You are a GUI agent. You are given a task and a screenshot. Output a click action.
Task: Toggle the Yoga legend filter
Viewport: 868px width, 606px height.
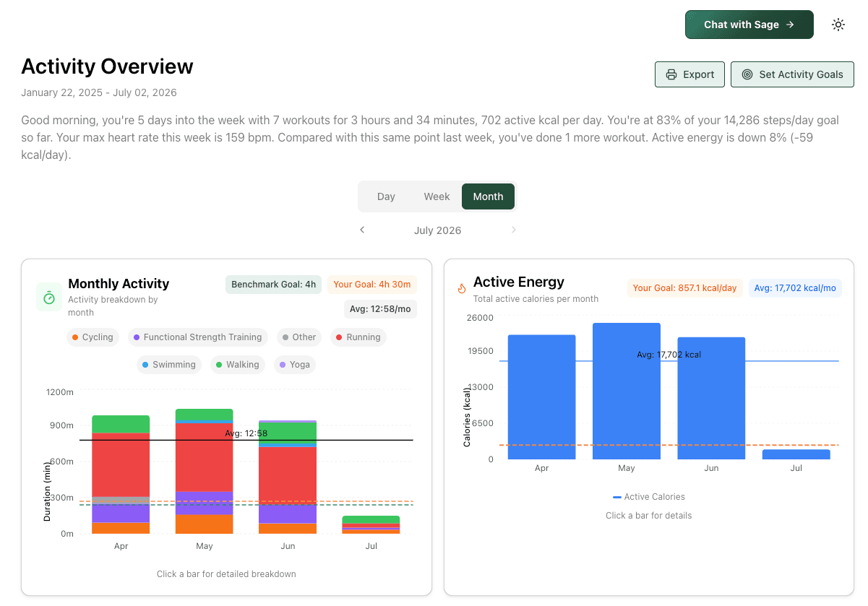pyautogui.click(x=295, y=365)
